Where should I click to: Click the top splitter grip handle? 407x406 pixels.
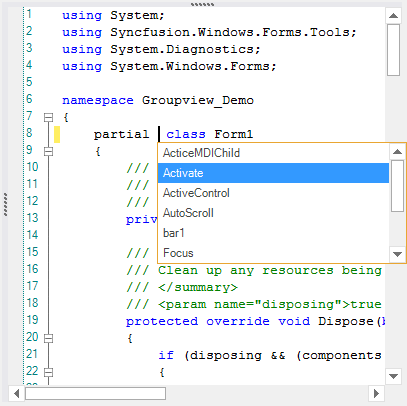202,4
